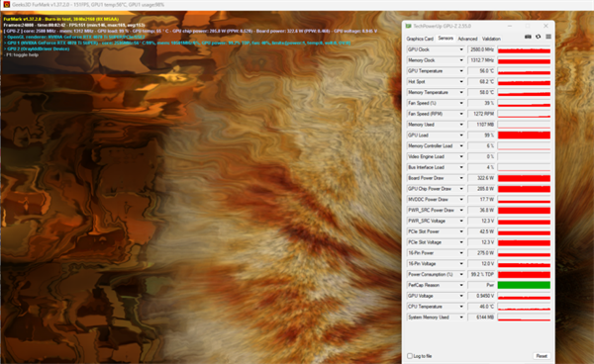
Task: Open the Board Power Draw dropdown arrow
Action: (x=461, y=178)
